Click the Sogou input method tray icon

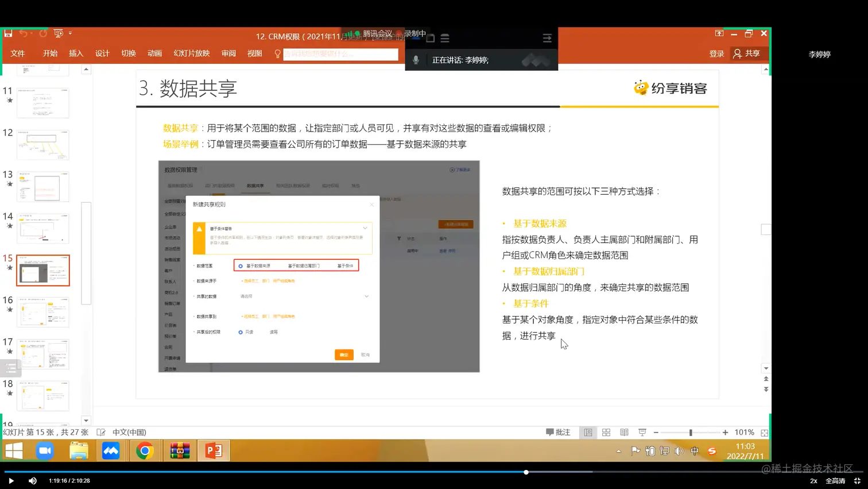[x=712, y=451]
